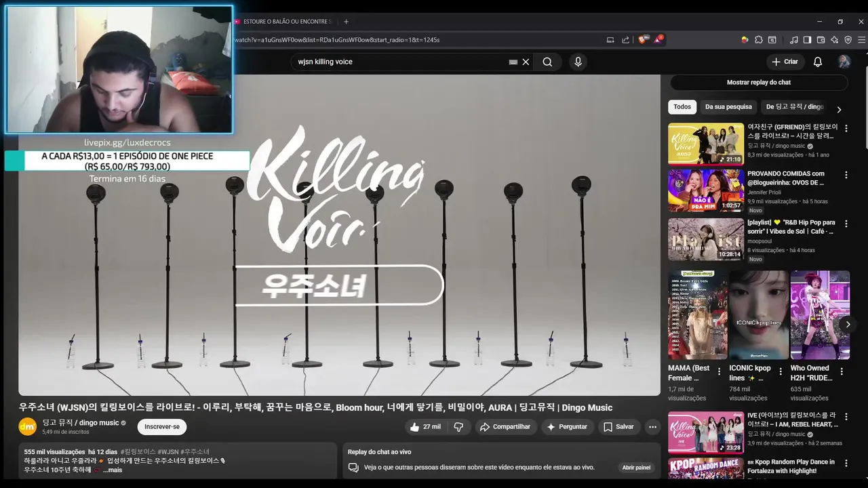Select the De 딩고 뮤직 / dingo filter chip

[x=794, y=106]
